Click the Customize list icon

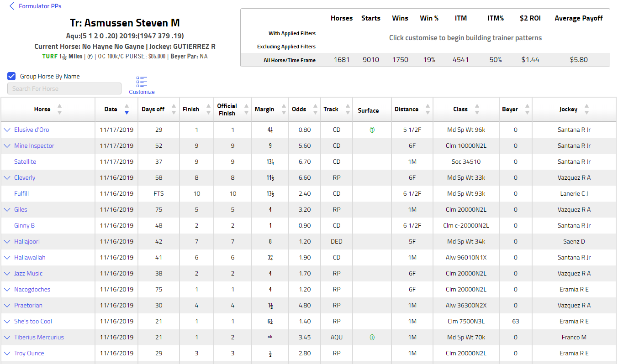142,82
